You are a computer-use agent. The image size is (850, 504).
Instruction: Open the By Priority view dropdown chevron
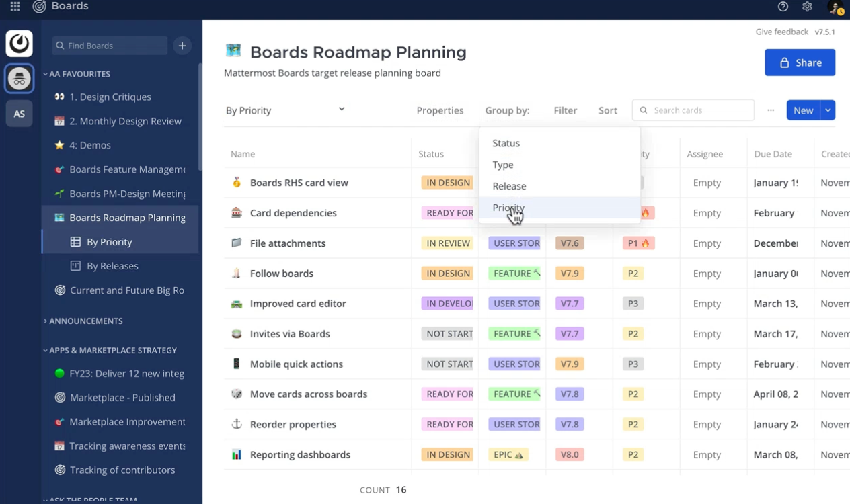pos(342,109)
